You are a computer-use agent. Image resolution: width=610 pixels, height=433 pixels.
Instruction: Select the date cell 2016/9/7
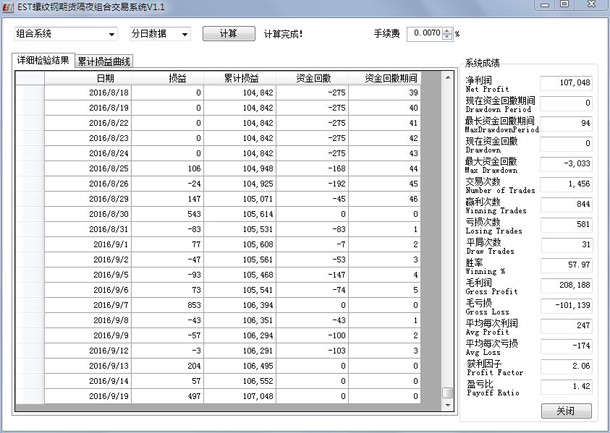88,305
